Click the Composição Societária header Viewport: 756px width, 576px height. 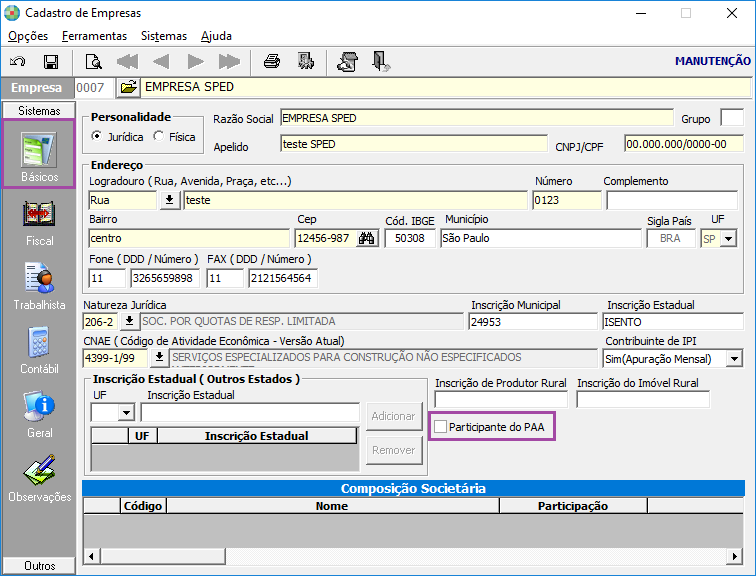tap(413, 488)
